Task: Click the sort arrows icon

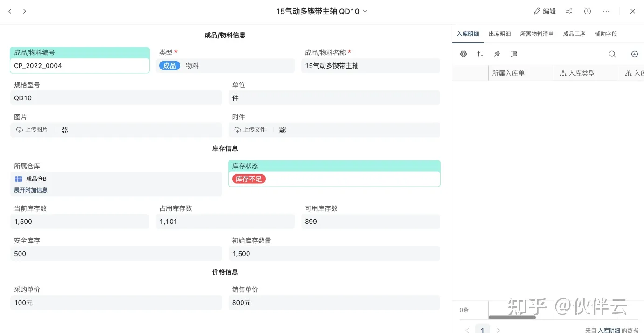Action: click(480, 54)
